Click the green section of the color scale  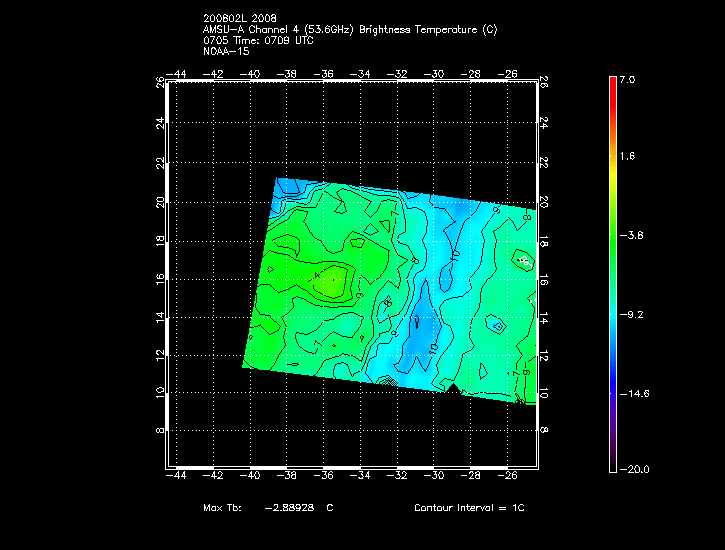tap(612, 240)
